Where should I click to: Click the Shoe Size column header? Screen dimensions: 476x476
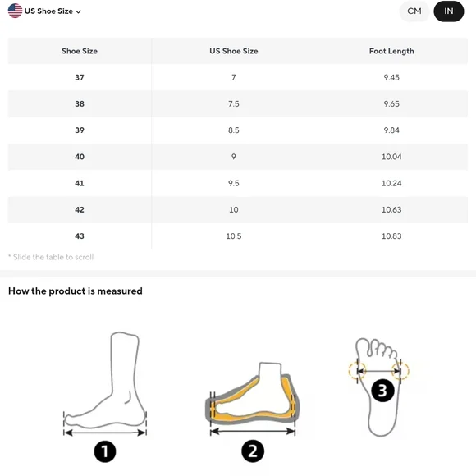tap(80, 51)
